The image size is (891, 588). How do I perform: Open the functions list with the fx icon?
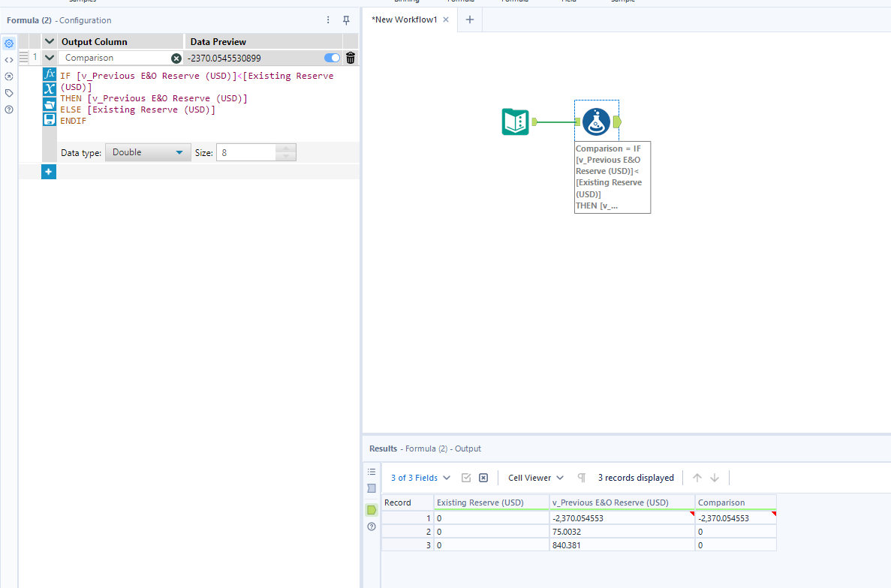tap(49, 74)
